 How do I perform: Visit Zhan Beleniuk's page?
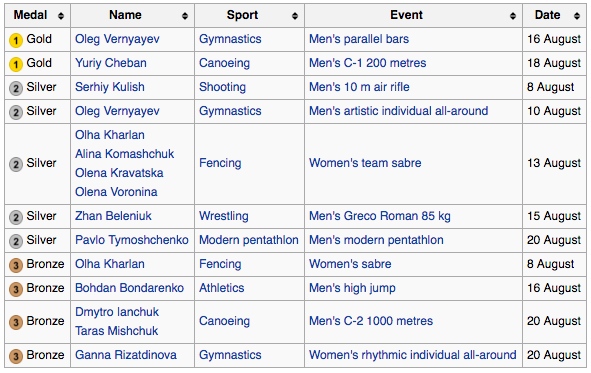click(x=113, y=216)
